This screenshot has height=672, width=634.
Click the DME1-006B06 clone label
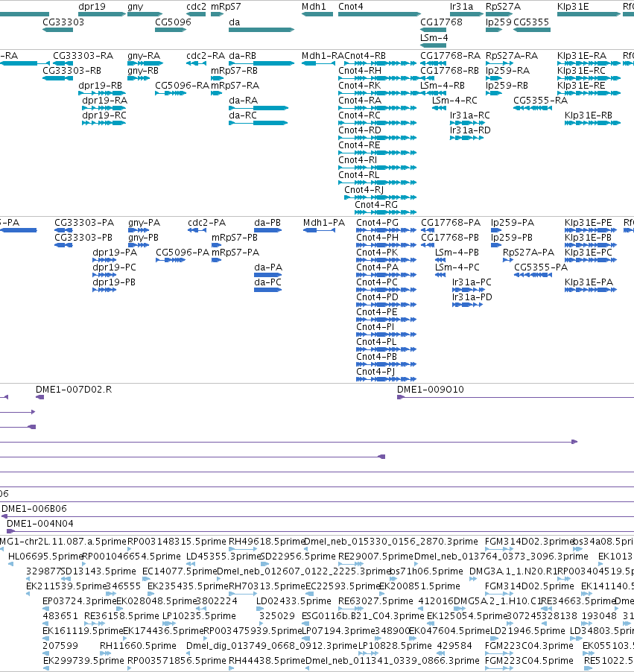34,509
